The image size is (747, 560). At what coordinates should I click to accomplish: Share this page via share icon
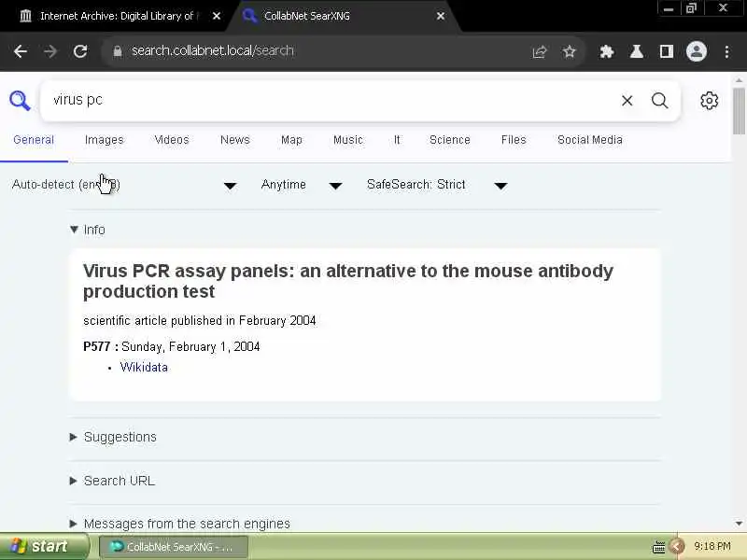(x=540, y=51)
